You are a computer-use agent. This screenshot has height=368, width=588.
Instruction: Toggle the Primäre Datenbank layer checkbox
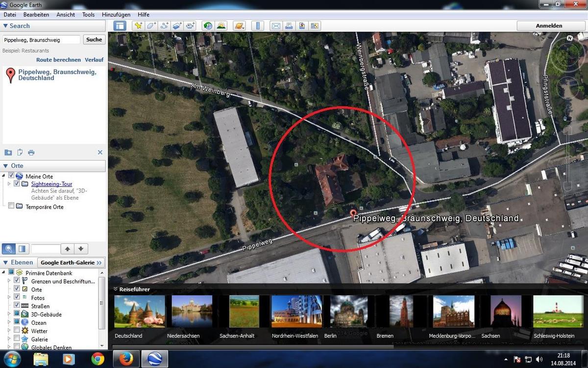tap(11, 272)
